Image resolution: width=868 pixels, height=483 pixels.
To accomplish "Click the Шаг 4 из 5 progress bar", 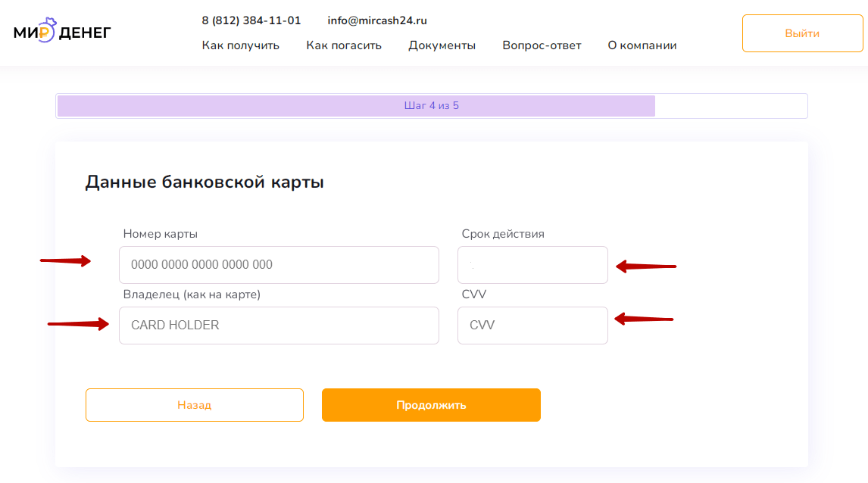I will click(x=432, y=106).
